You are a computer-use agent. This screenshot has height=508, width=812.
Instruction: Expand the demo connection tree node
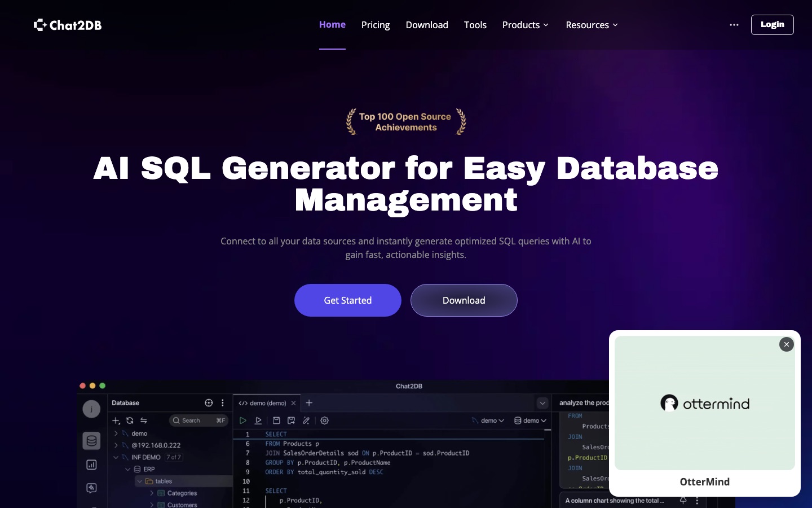[x=116, y=433]
